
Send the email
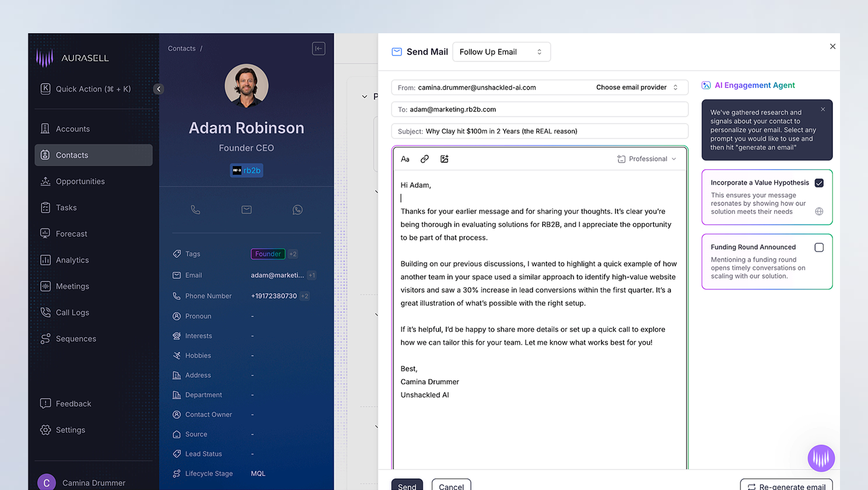tap(407, 485)
